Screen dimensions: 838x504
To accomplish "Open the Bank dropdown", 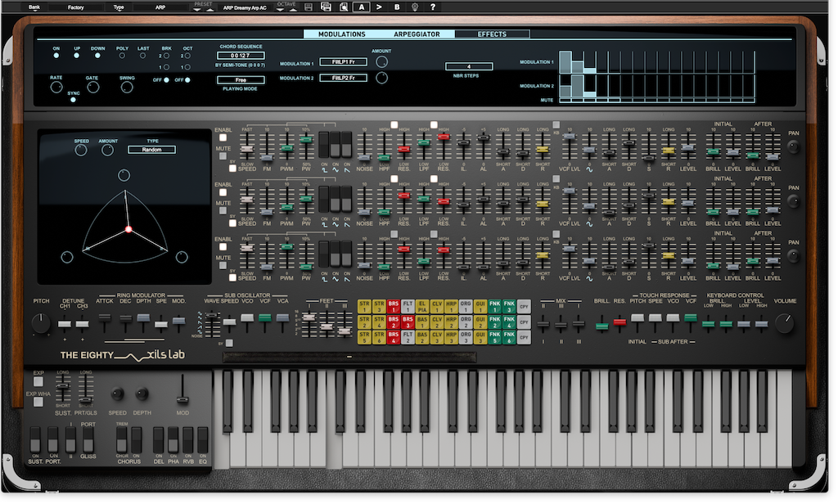I will [34, 7].
